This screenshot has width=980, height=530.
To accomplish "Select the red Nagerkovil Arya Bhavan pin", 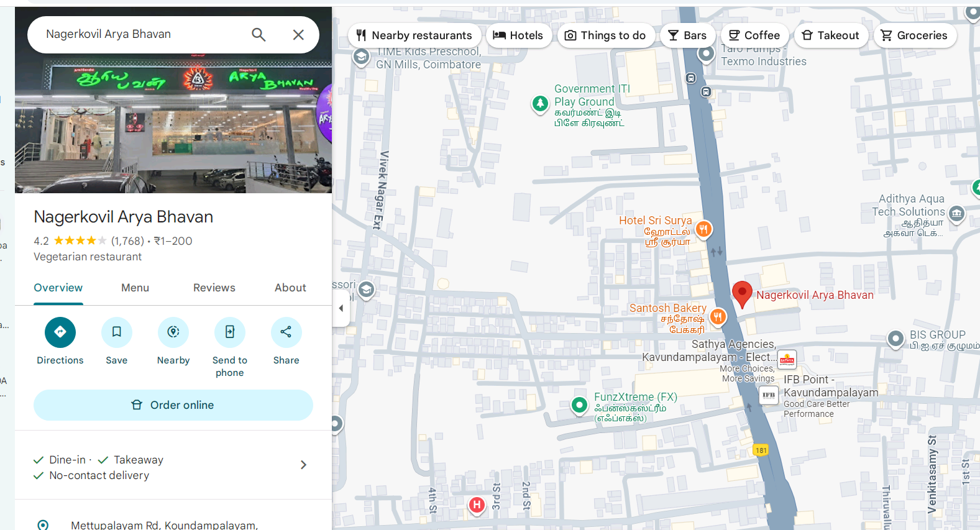I will coord(742,295).
